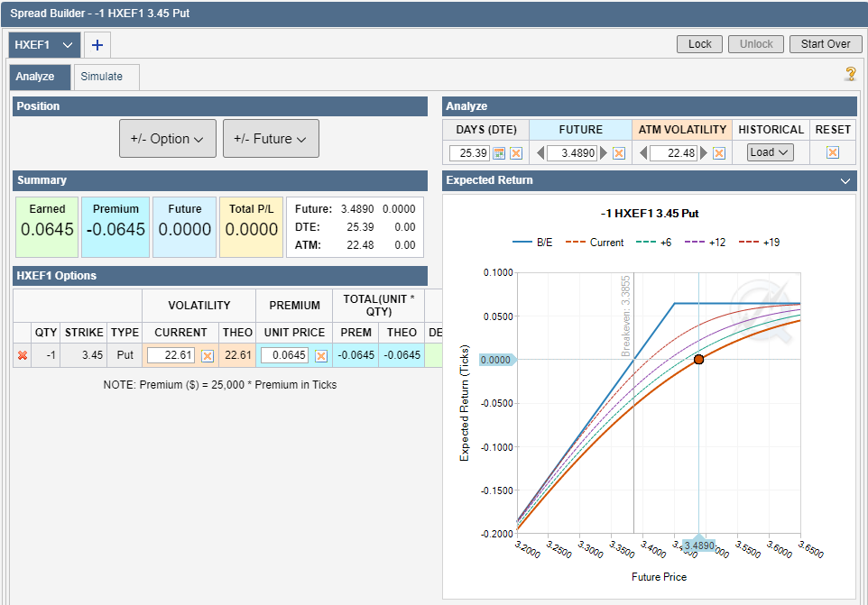The width and height of the screenshot is (868, 605).
Task: Reset the ATM Volatility value
Action: coord(719,153)
